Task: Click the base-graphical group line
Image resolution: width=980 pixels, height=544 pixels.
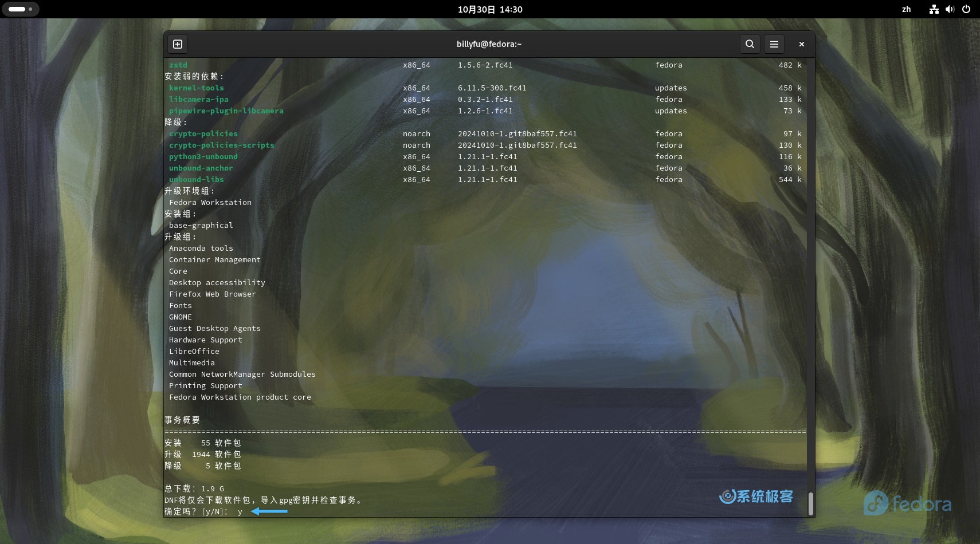Action: (201, 225)
